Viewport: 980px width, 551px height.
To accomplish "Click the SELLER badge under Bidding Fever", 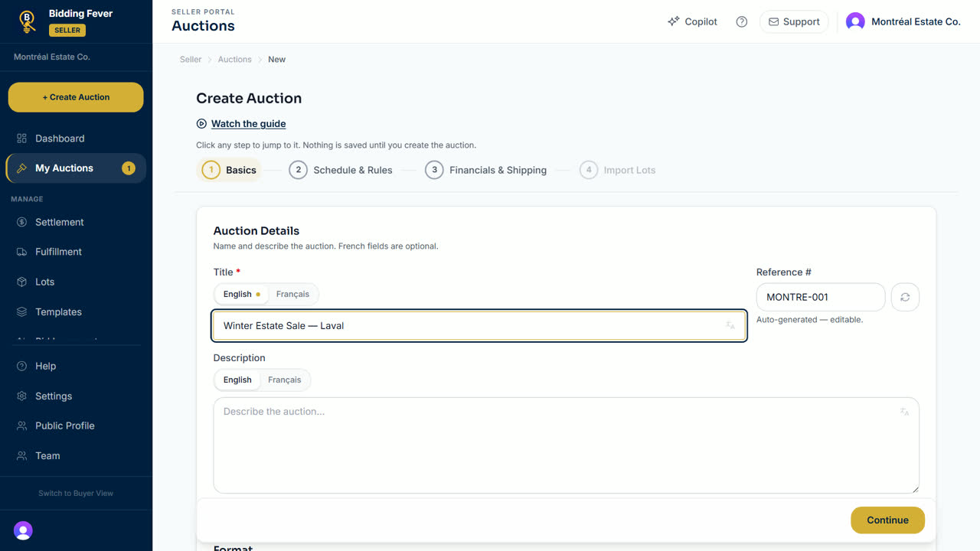I will (67, 30).
